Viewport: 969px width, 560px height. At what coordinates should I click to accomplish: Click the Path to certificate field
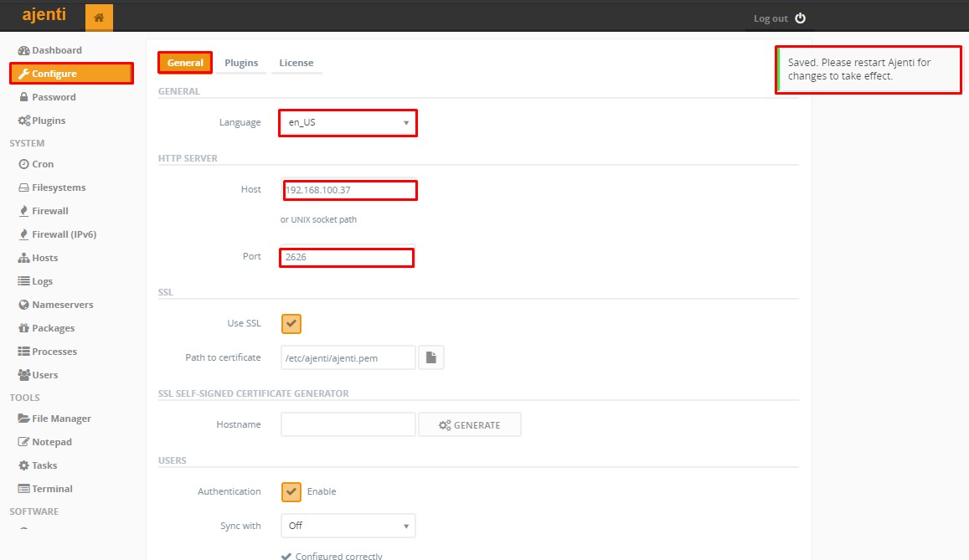point(348,357)
